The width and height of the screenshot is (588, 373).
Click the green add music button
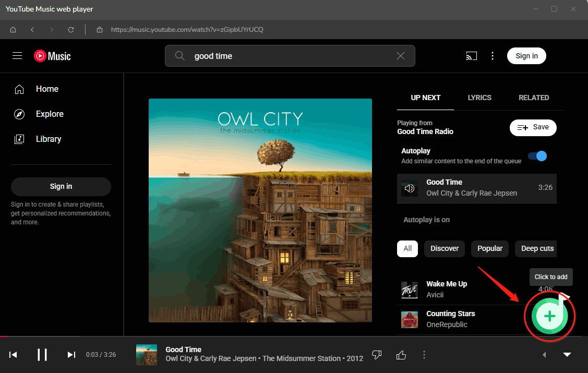coord(549,316)
